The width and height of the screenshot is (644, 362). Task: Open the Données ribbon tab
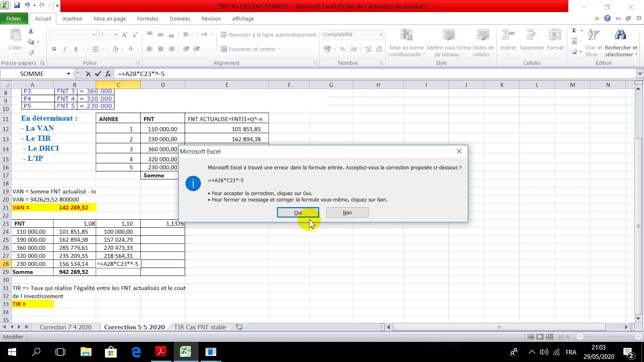coord(180,19)
